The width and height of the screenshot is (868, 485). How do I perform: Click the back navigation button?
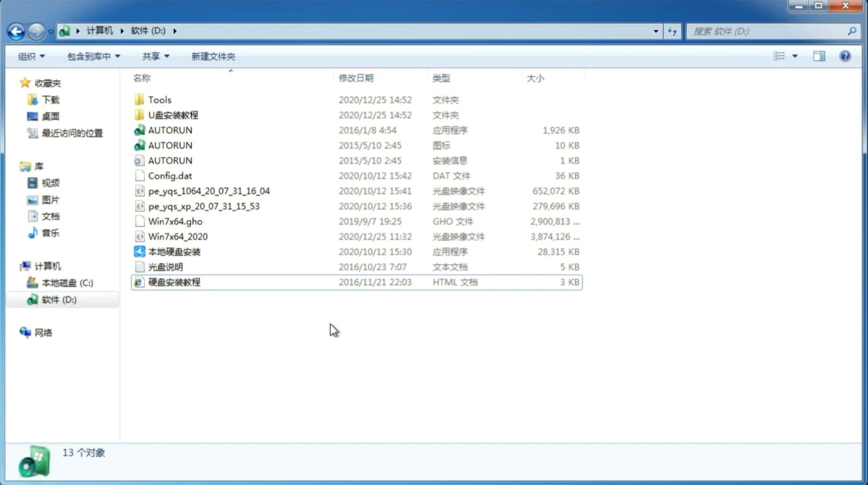click(16, 30)
